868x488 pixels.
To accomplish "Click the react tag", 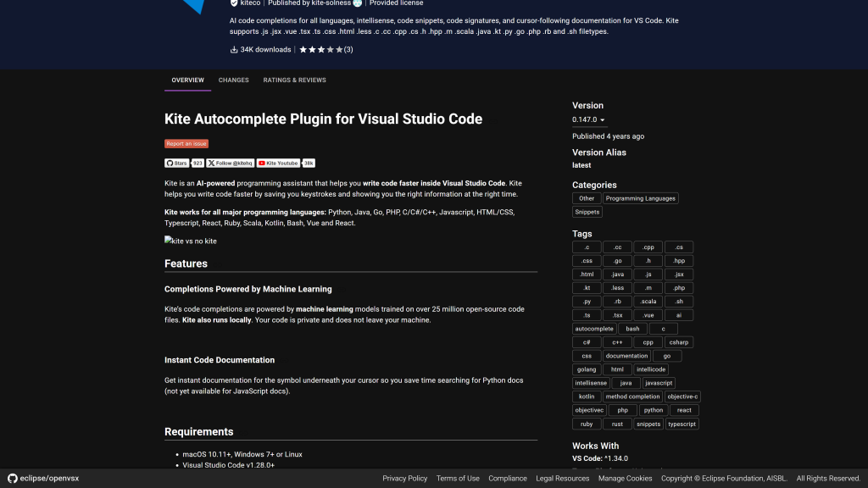I will click(x=684, y=411).
